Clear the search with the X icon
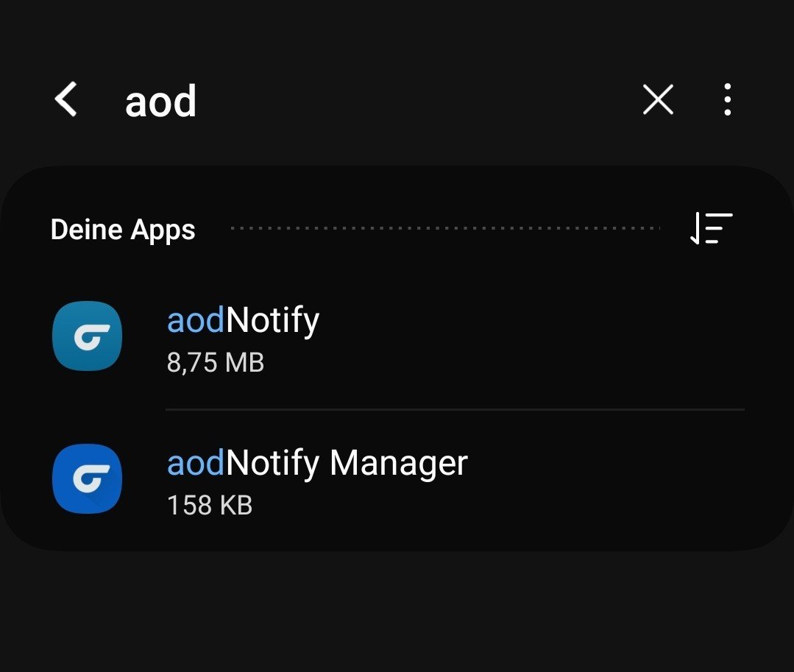Viewport: 794px width, 672px height. point(658,99)
